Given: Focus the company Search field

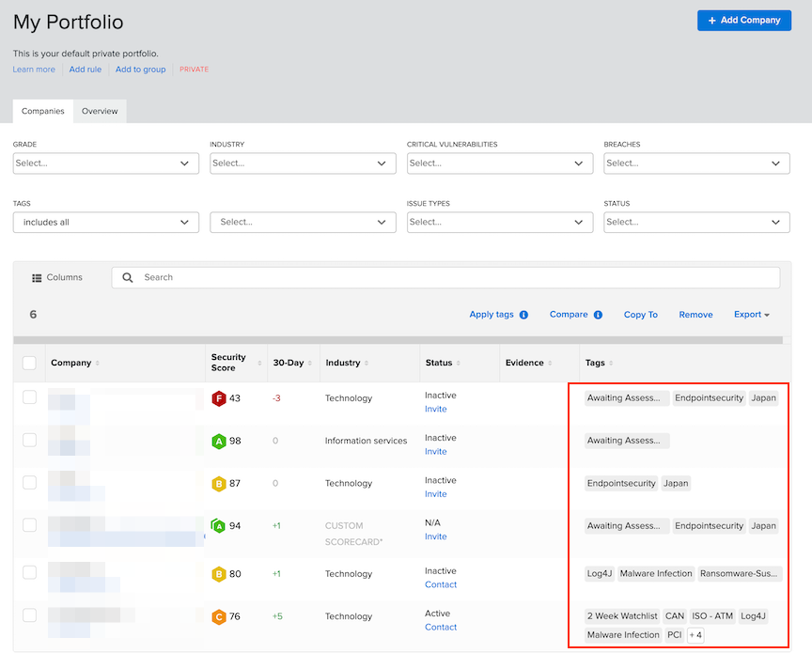Looking at the screenshot, I should (445, 277).
